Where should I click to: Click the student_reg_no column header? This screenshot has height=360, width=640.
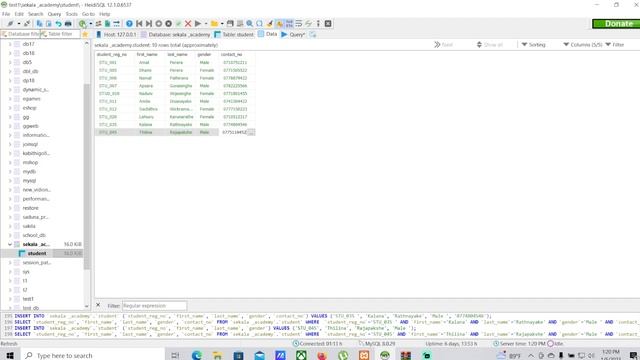112,54
